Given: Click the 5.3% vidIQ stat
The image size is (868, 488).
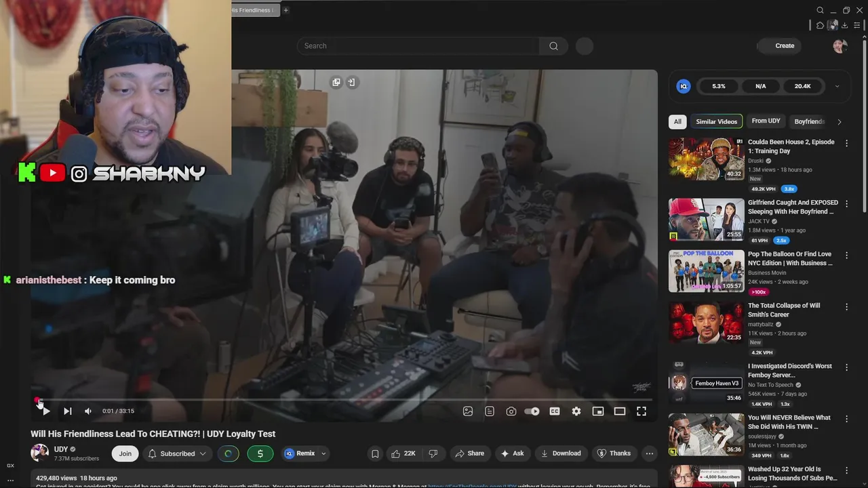Looking at the screenshot, I should pyautogui.click(x=719, y=86).
